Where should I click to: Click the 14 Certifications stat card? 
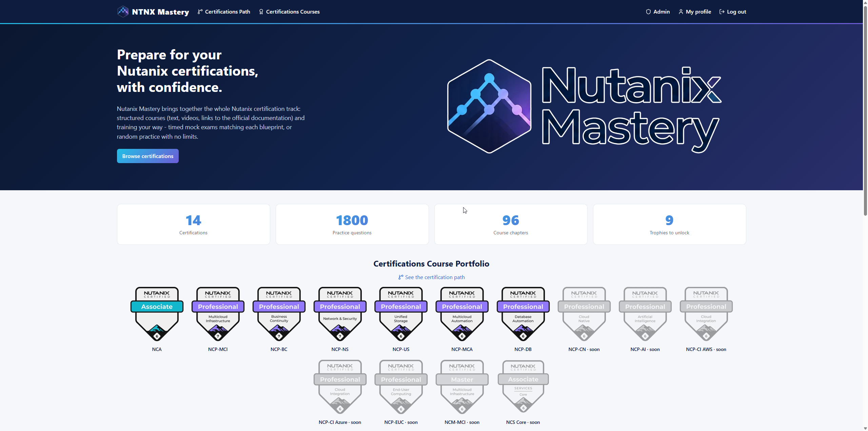tap(194, 224)
